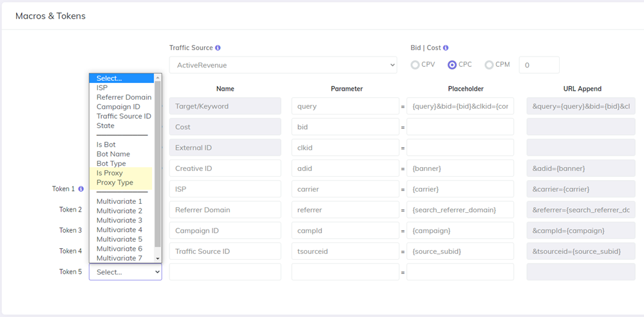The height and width of the screenshot is (317, 644).
Task: Toggle the Token 5 Select dropdown
Action: [x=125, y=272]
